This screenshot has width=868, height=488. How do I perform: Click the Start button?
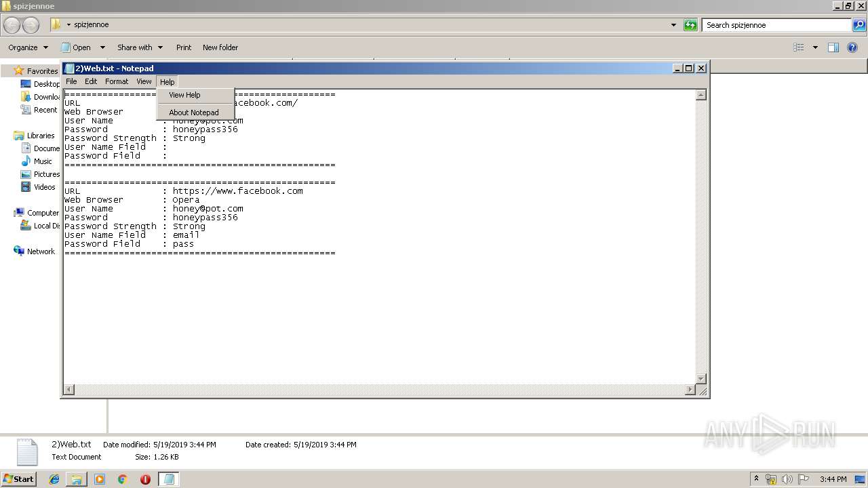[18, 479]
